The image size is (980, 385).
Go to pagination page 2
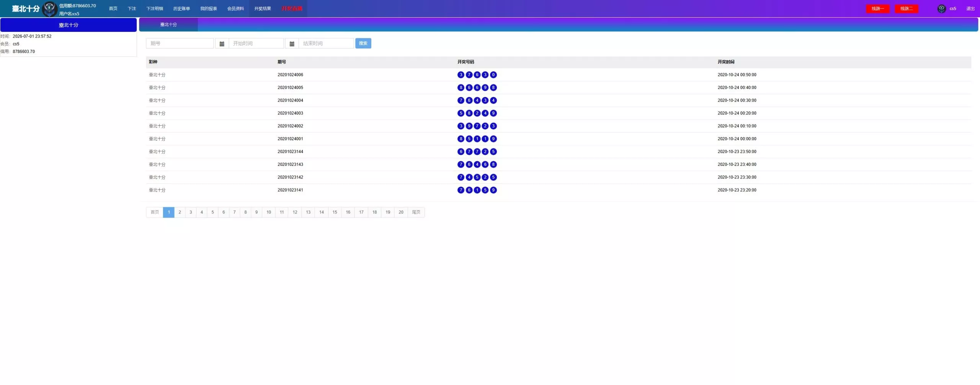pyautogui.click(x=180, y=212)
